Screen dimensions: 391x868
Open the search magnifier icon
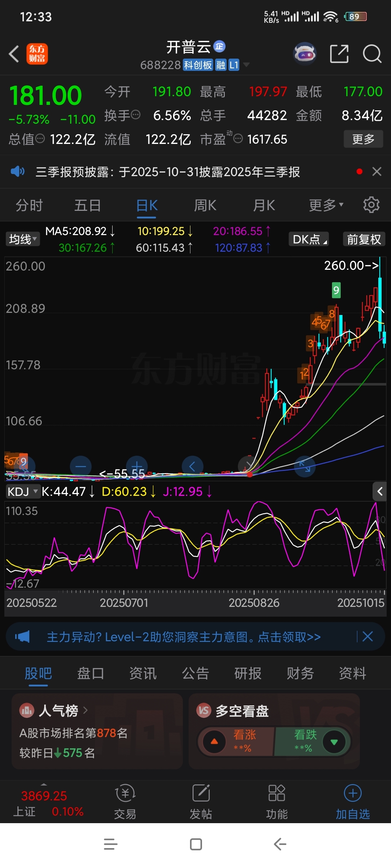[372, 54]
